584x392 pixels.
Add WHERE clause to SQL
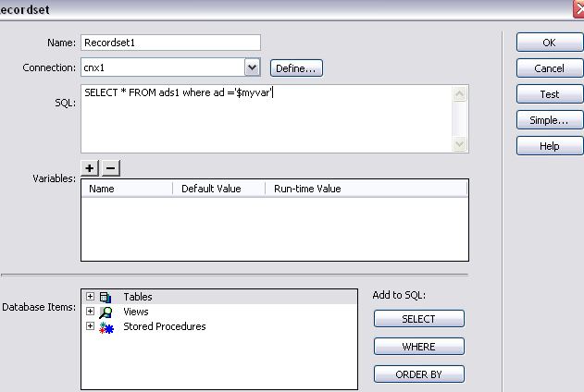pos(418,347)
